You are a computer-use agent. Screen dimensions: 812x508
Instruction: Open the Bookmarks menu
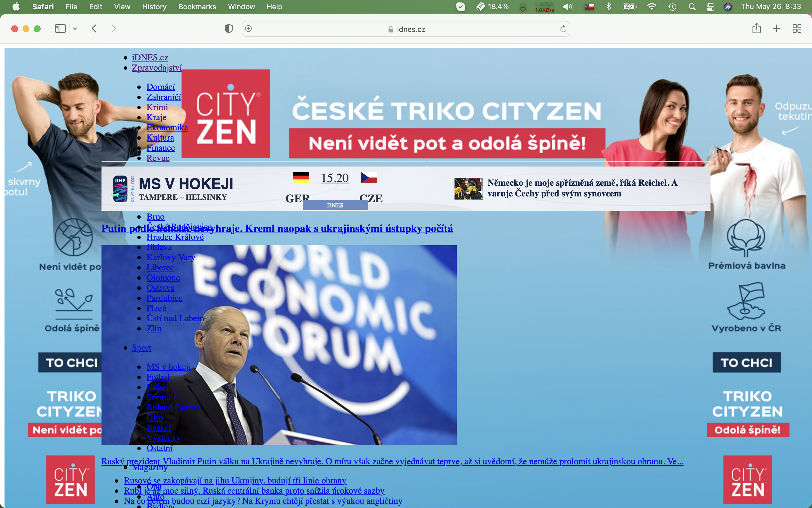(197, 7)
